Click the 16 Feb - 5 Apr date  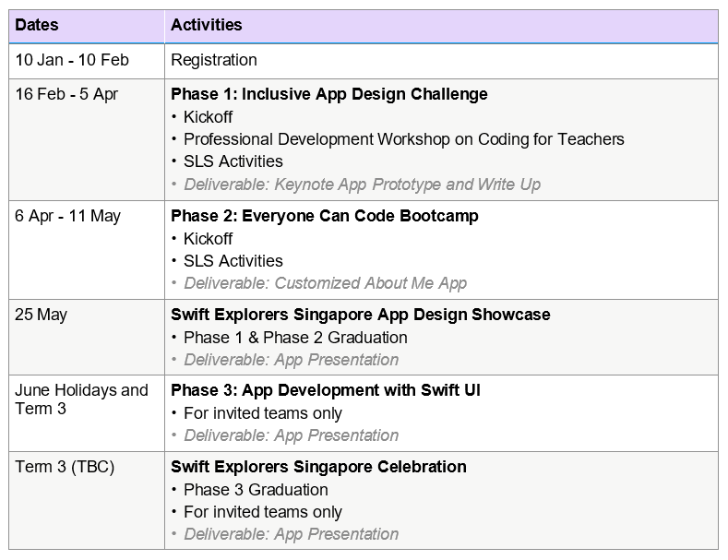coord(66,94)
